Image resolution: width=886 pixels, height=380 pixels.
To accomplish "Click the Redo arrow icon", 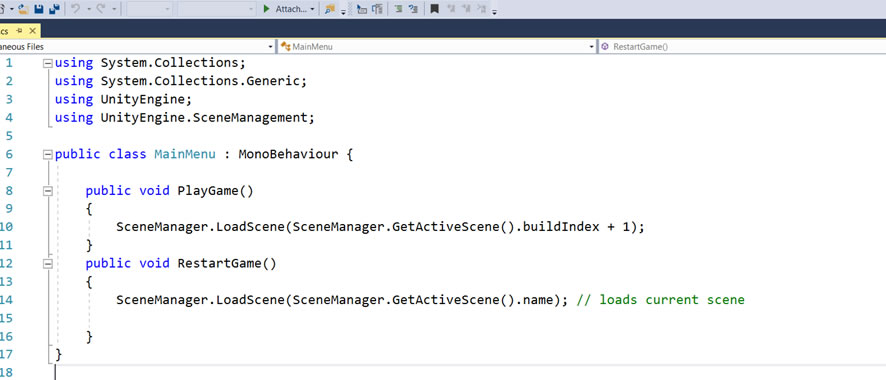I will (101, 9).
